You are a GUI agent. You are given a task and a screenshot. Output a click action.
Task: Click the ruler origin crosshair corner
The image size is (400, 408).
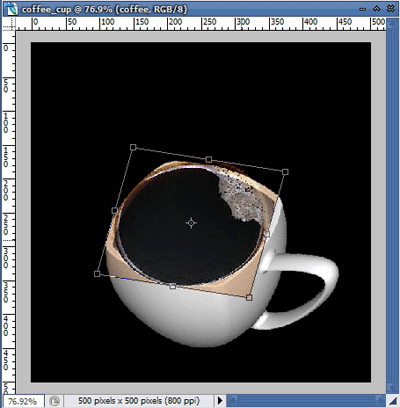(9, 24)
